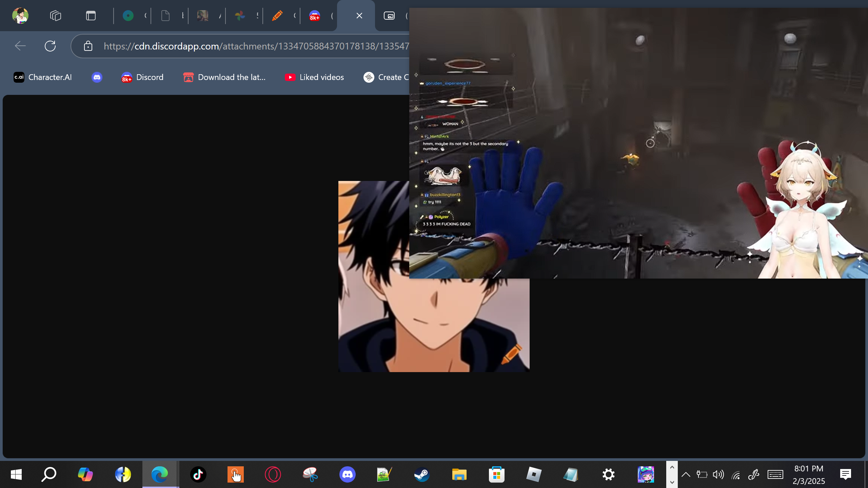Open the volume control tray icon

pyautogui.click(x=718, y=474)
